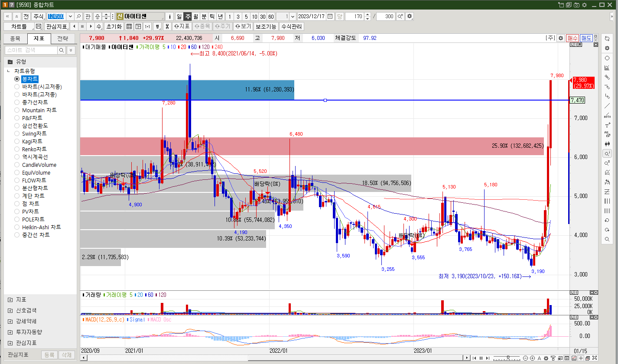Click the redo rotate-right arrow icon
The width and height of the screenshot is (618, 364).
607,230
